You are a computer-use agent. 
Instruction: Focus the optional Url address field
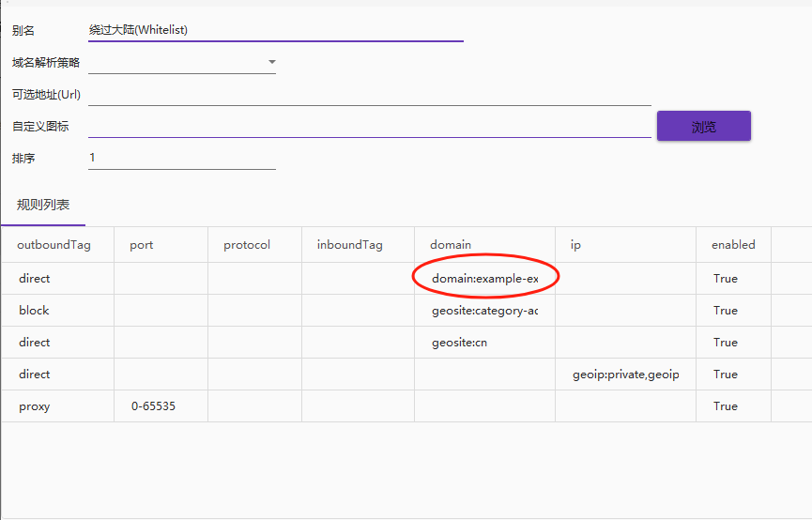click(369, 95)
